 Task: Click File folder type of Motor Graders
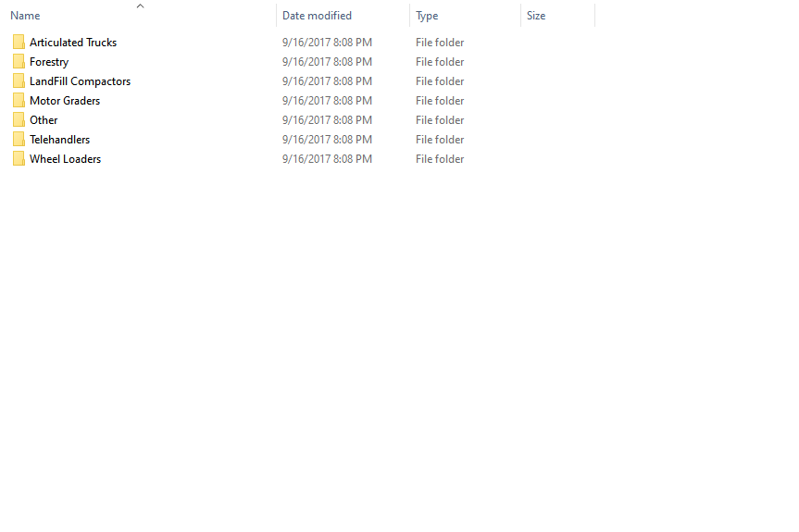pos(440,100)
